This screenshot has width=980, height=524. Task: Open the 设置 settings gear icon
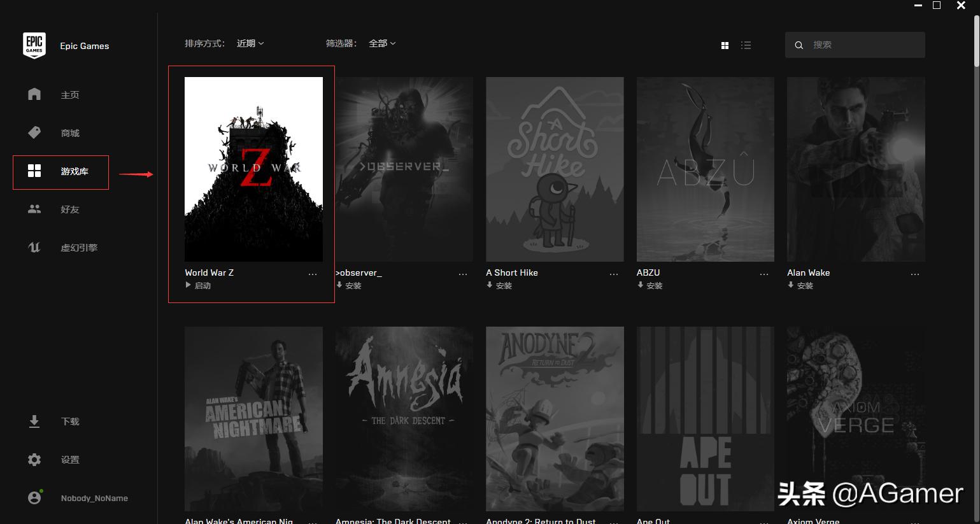[x=34, y=459]
